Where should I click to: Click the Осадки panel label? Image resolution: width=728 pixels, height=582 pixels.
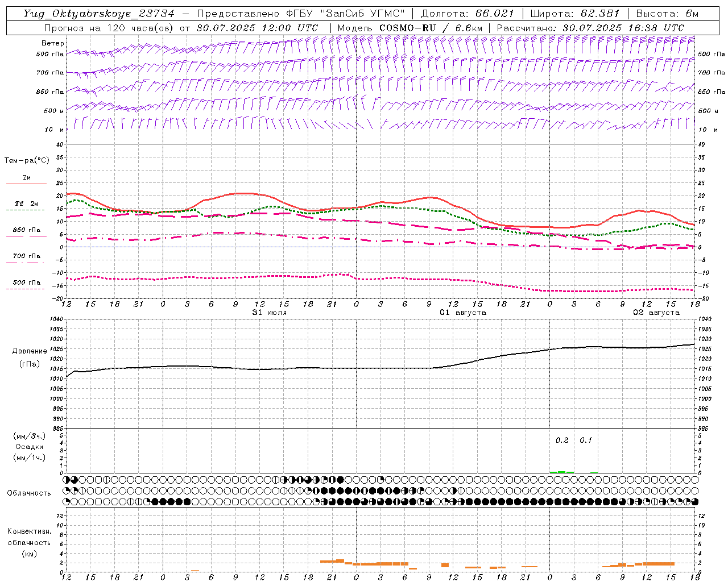(30, 447)
